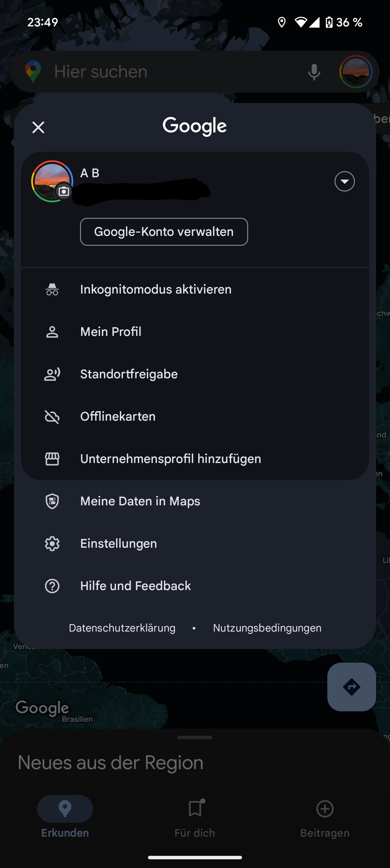Open Mein Profil

click(x=111, y=332)
